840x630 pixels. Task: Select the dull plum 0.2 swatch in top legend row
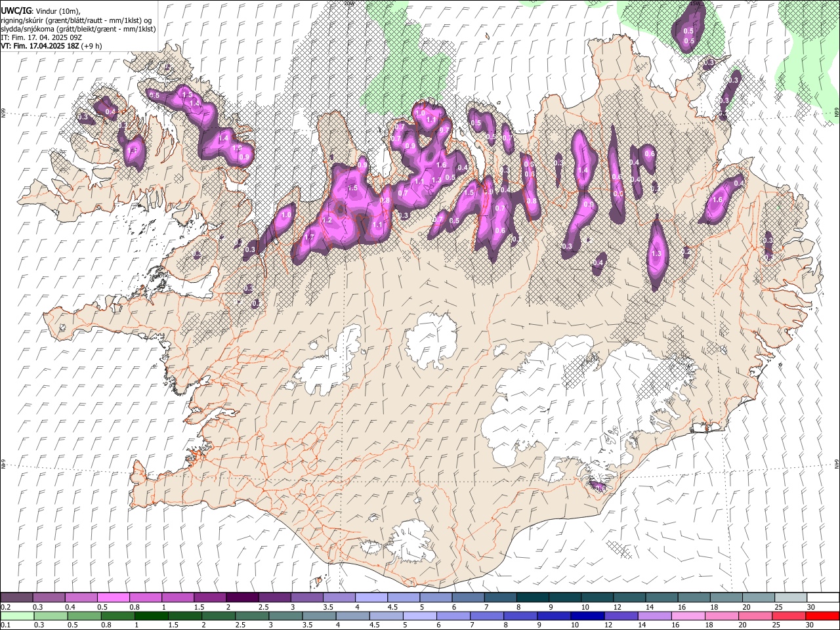(x=16, y=598)
